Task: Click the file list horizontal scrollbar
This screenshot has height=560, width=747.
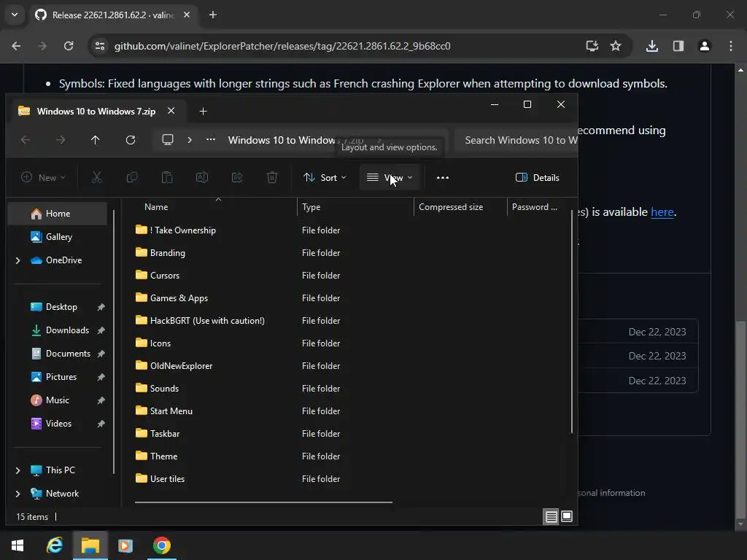Action: coord(263,502)
